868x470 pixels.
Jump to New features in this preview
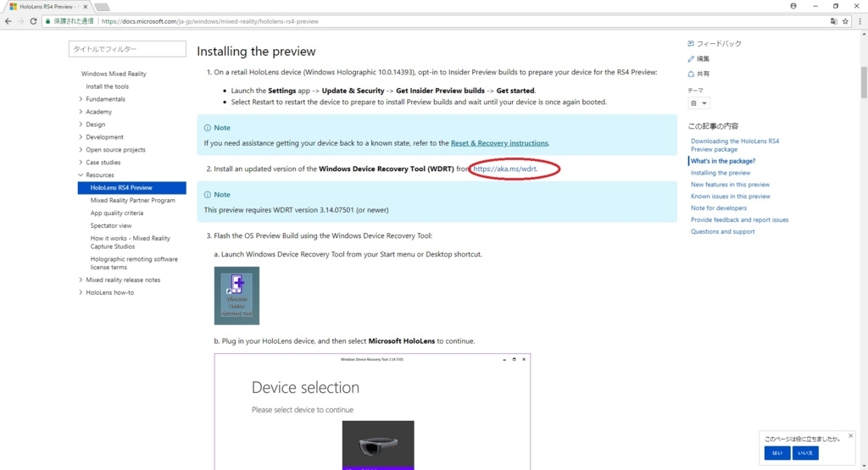(730, 184)
